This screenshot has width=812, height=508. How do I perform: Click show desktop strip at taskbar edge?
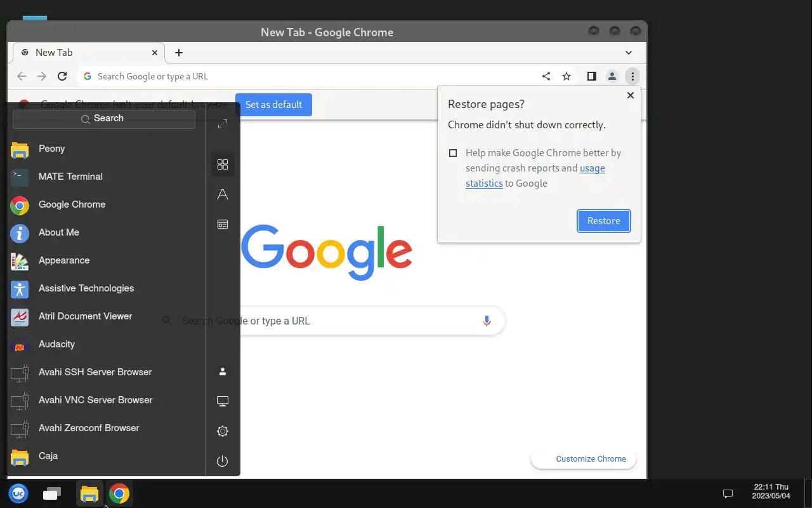[808, 493]
